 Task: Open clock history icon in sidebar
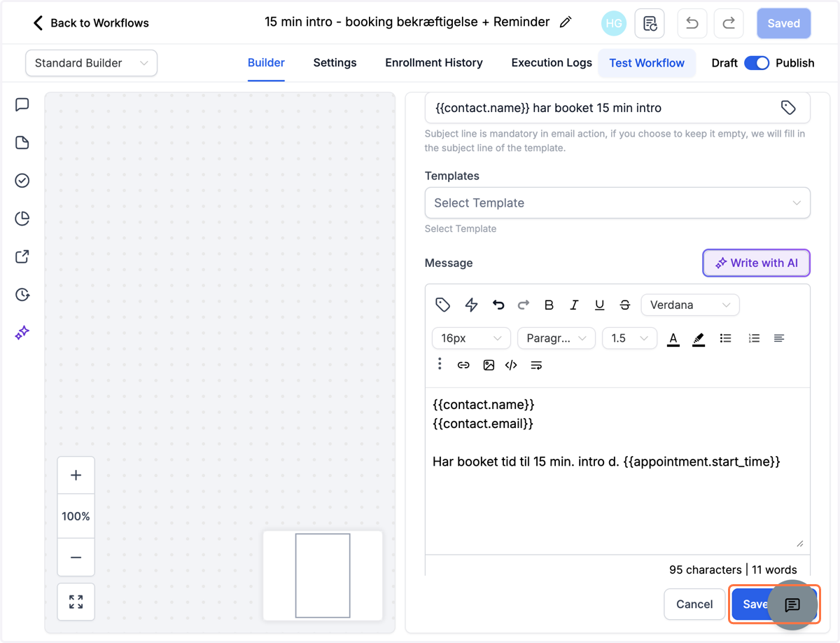point(22,294)
